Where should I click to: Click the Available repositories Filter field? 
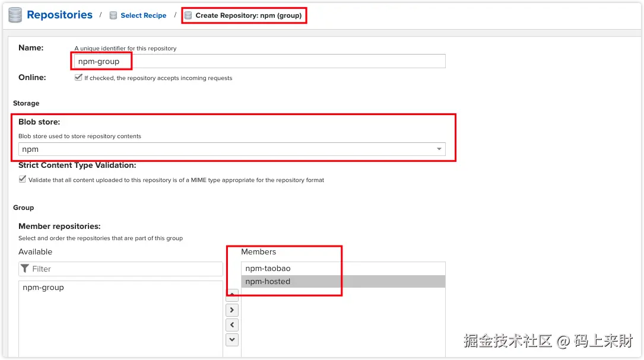120,269
